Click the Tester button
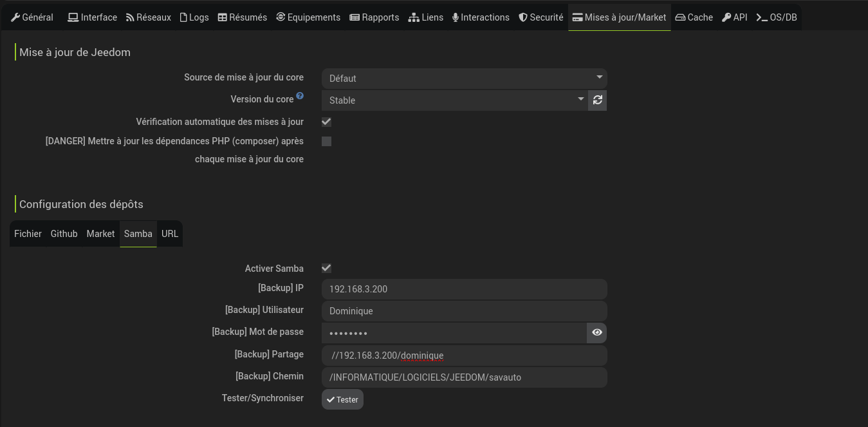 coord(342,399)
